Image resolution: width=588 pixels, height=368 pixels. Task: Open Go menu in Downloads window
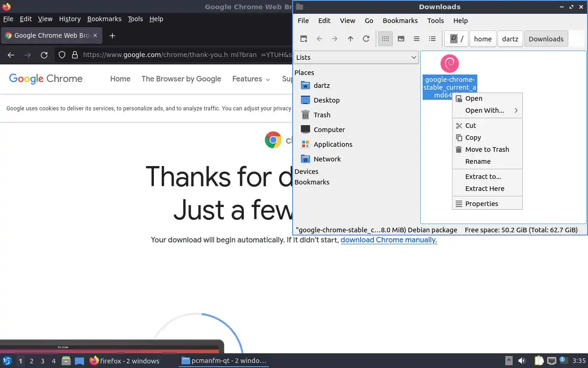pyautogui.click(x=369, y=20)
